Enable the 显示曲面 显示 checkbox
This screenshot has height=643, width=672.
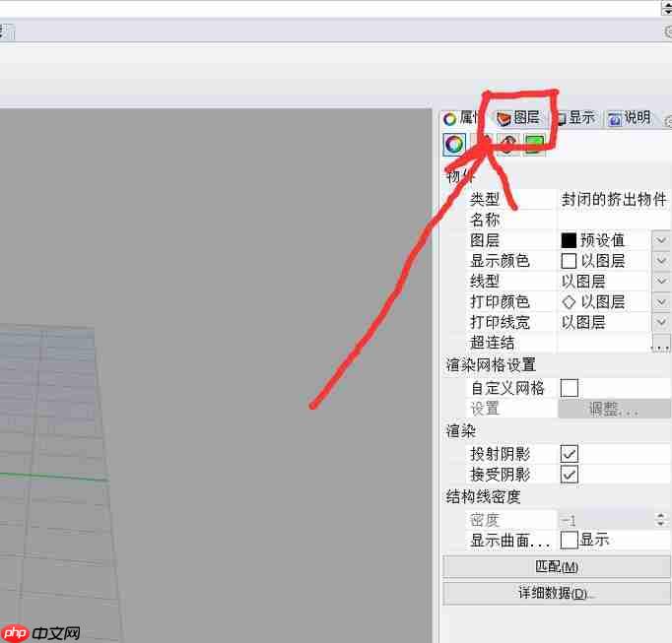click(570, 541)
